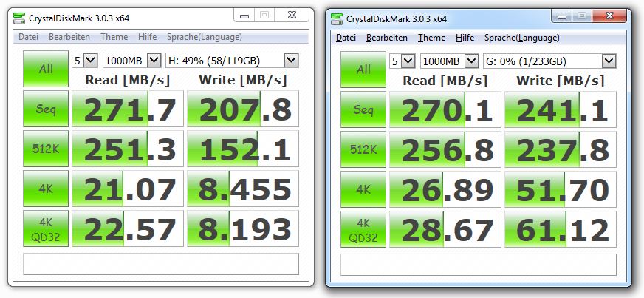The height and width of the screenshot is (298, 644).
Task: Open Bearbeiten menu in right window
Action: click(387, 38)
